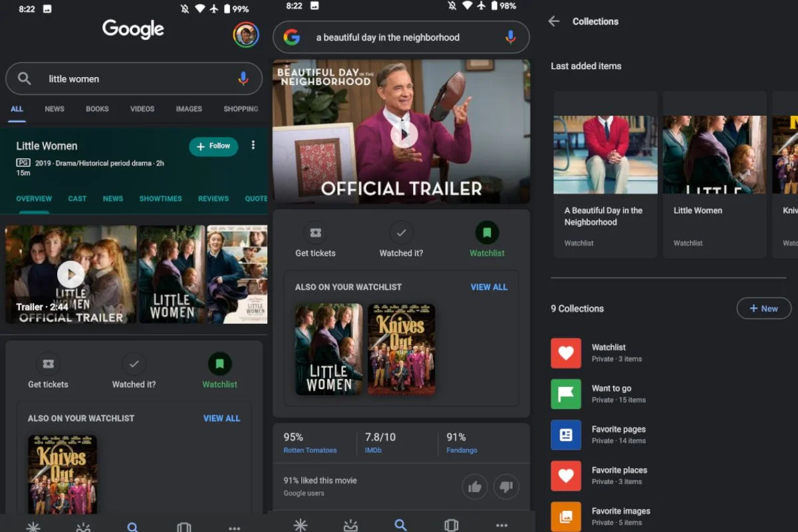Open VIEW ALL in Little Women watchlist card
Viewport: 798px width, 532px height.
222,418
